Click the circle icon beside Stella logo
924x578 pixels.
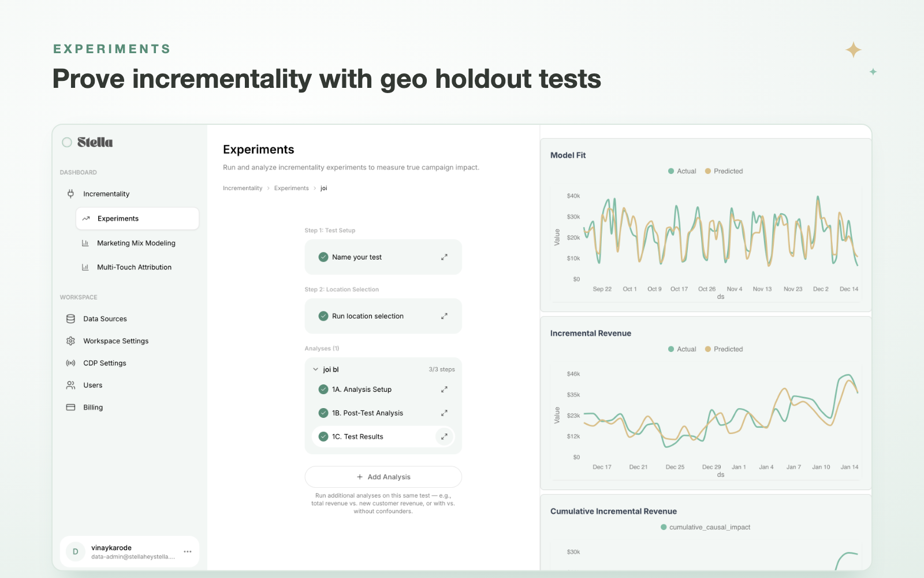67,142
